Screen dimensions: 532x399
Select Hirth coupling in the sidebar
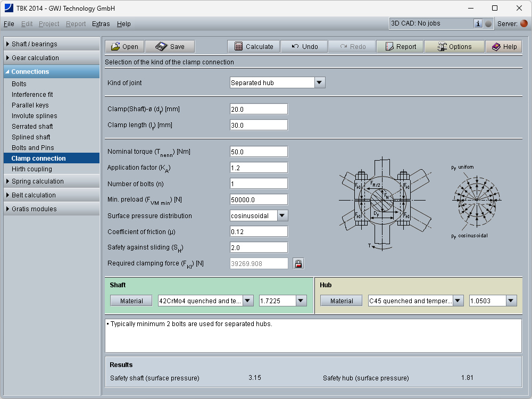click(32, 169)
